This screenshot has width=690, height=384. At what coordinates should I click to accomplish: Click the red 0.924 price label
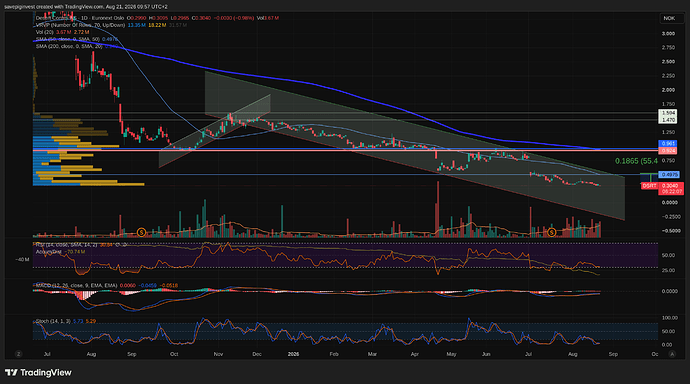[x=668, y=150]
